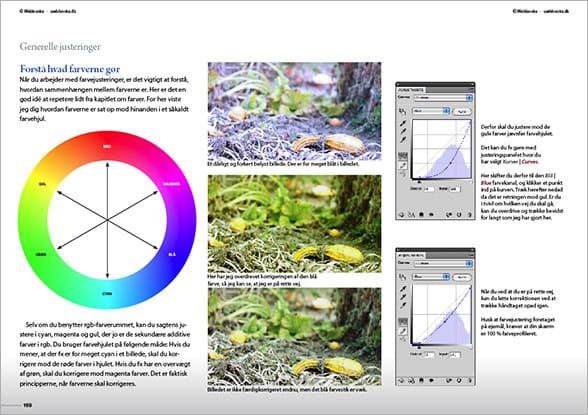Select edit-points curve tool in lower Curves panel

[x=403, y=322]
